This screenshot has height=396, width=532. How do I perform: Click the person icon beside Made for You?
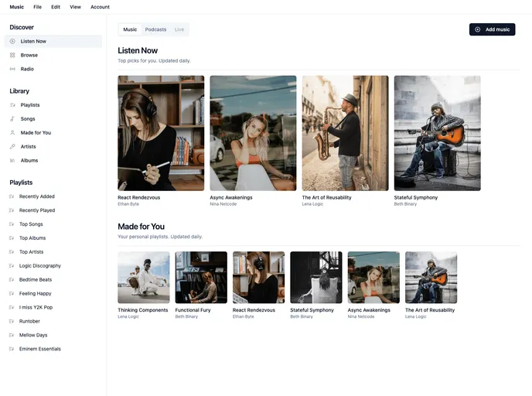pyautogui.click(x=12, y=133)
